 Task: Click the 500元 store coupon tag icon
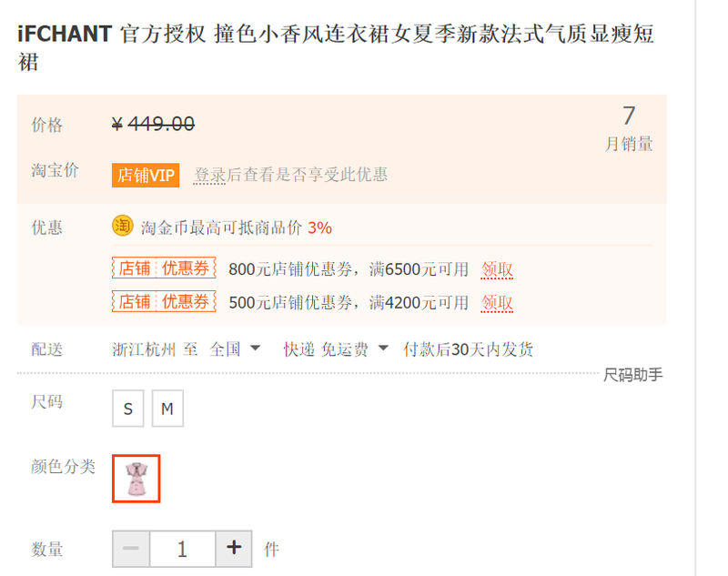tap(164, 301)
